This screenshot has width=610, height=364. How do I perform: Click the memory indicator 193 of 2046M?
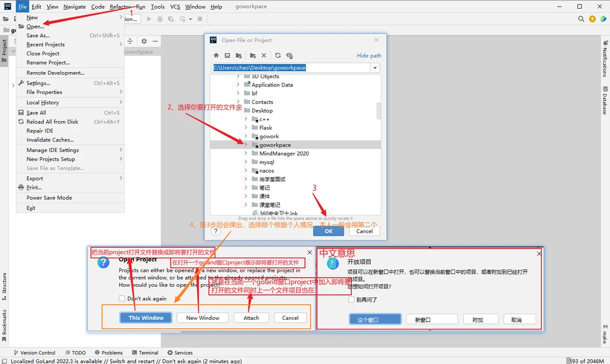pos(587,361)
